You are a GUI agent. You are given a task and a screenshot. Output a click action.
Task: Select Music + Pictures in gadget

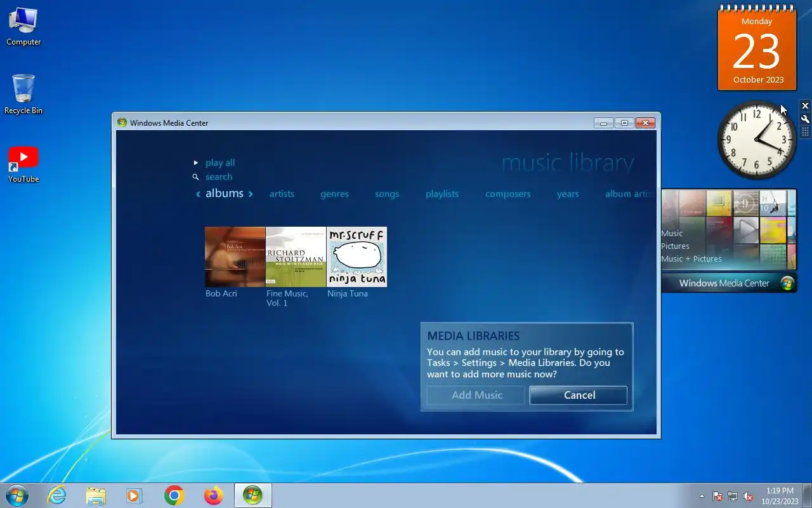click(691, 258)
